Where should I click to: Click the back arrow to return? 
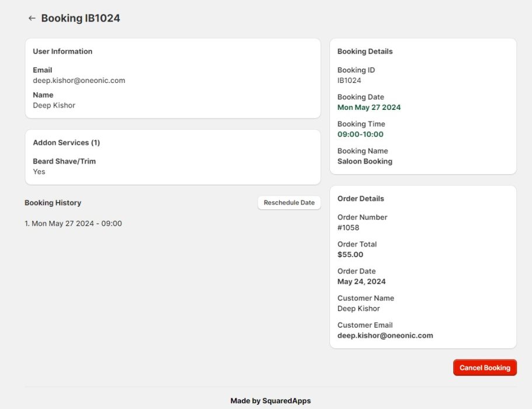[x=32, y=18]
